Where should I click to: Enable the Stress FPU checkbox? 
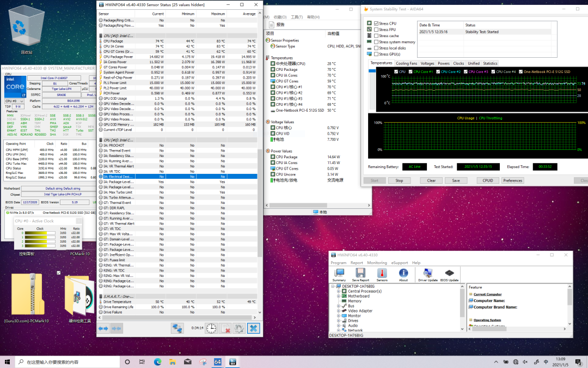click(x=376, y=29)
